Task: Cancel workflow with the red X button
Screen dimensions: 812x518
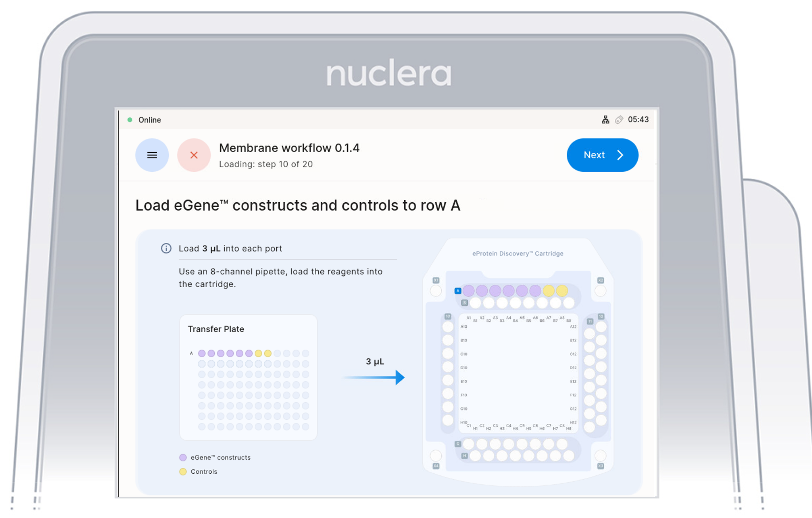Action: point(194,155)
